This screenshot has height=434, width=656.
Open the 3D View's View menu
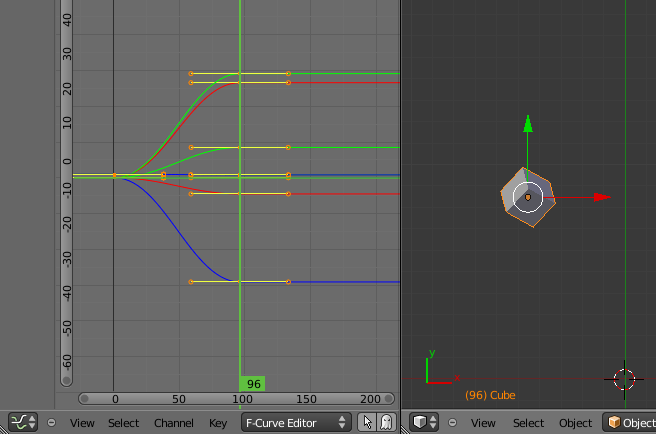click(483, 423)
